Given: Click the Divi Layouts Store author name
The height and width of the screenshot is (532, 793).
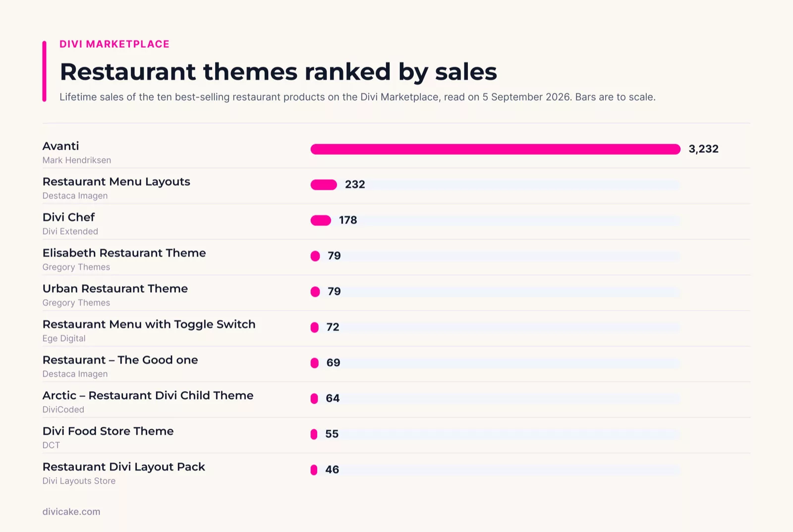Looking at the screenshot, I should [79, 481].
